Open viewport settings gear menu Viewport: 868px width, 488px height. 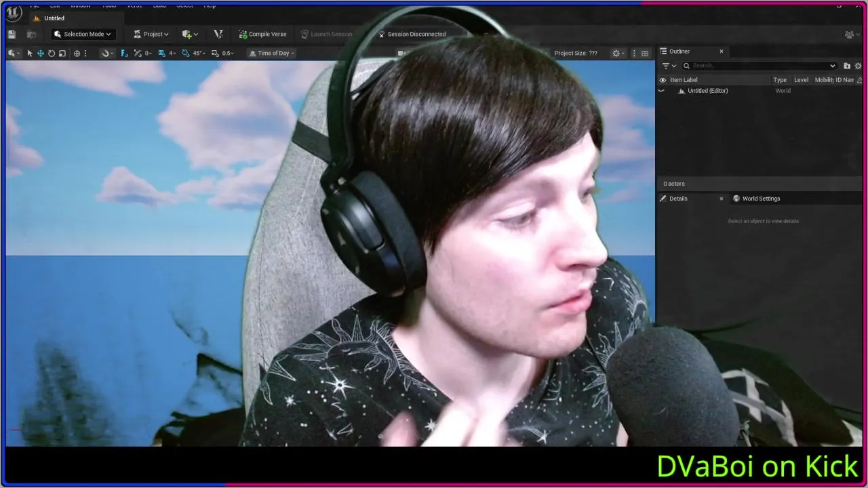point(618,53)
